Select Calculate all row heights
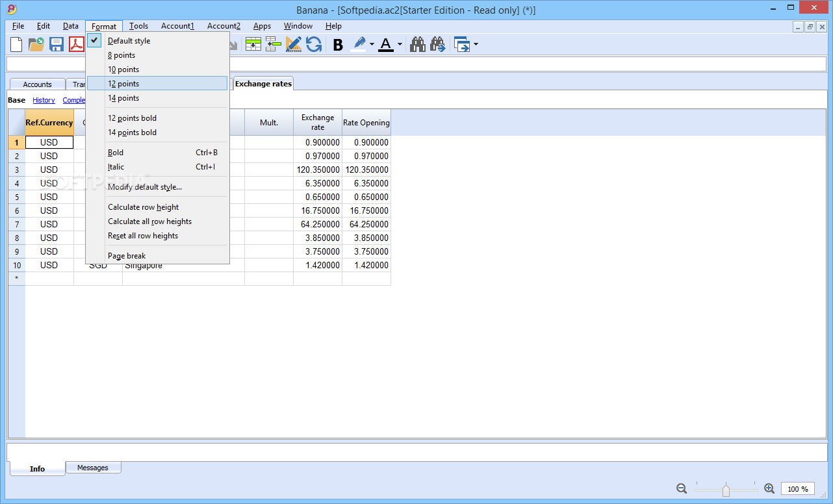This screenshot has width=833, height=504. pyautogui.click(x=158, y=221)
